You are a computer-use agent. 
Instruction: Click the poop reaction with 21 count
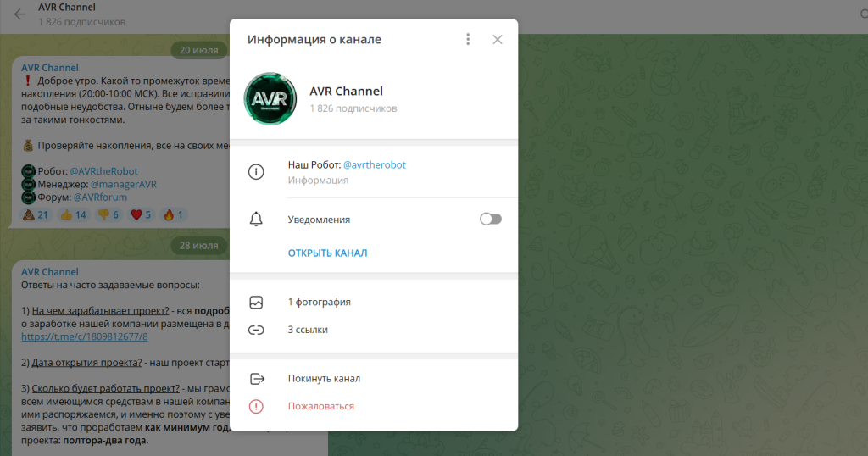pos(36,214)
